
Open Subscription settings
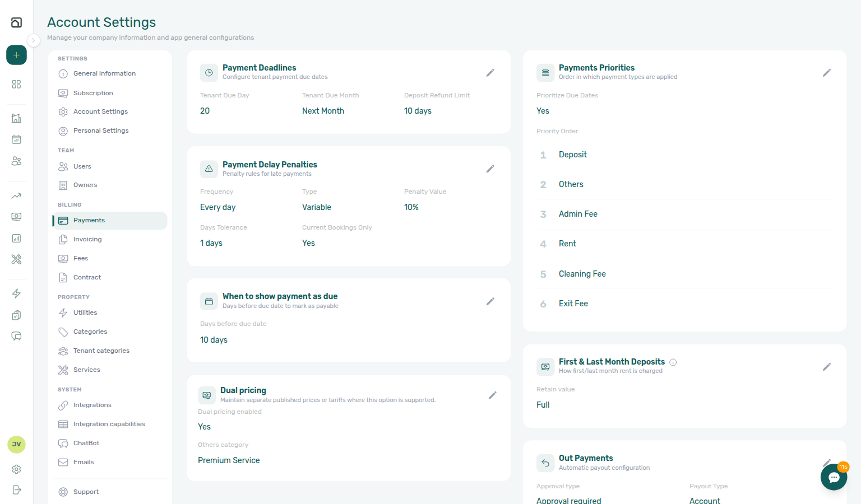coord(110,93)
